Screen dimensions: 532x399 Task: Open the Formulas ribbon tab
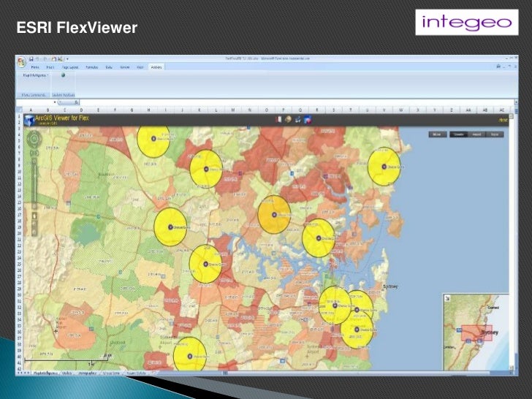(x=92, y=67)
